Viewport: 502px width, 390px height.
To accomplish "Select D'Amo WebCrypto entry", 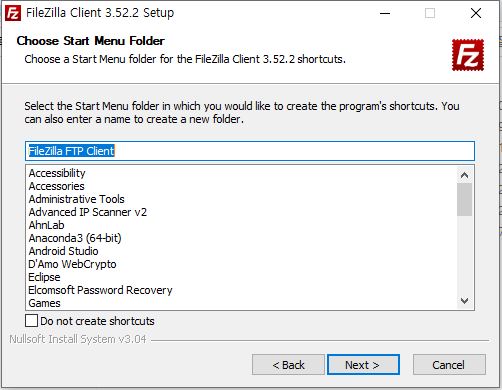I will (72, 264).
